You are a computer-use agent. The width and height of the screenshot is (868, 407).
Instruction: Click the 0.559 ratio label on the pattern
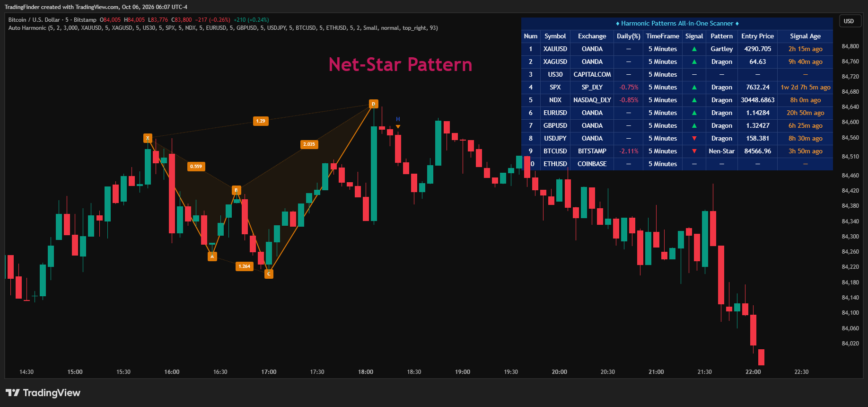click(x=196, y=167)
